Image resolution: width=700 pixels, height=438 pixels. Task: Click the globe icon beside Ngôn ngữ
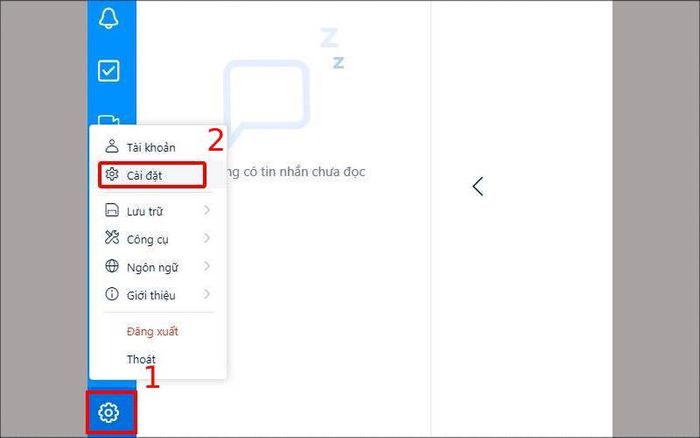[x=112, y=266]
